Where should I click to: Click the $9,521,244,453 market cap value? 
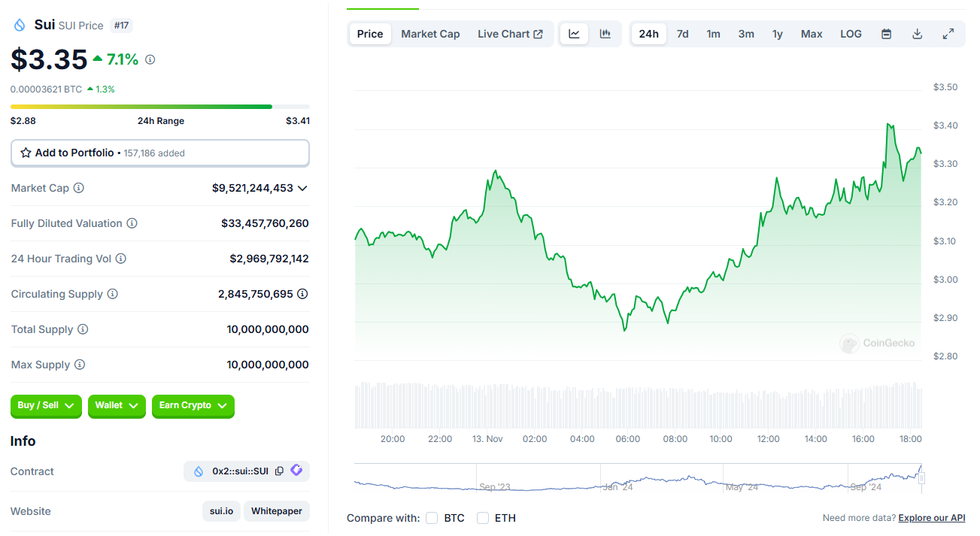coord(253,188)
